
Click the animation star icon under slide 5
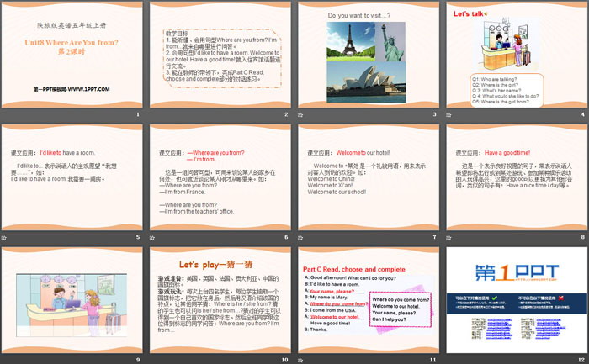click(x=3, y=238)
